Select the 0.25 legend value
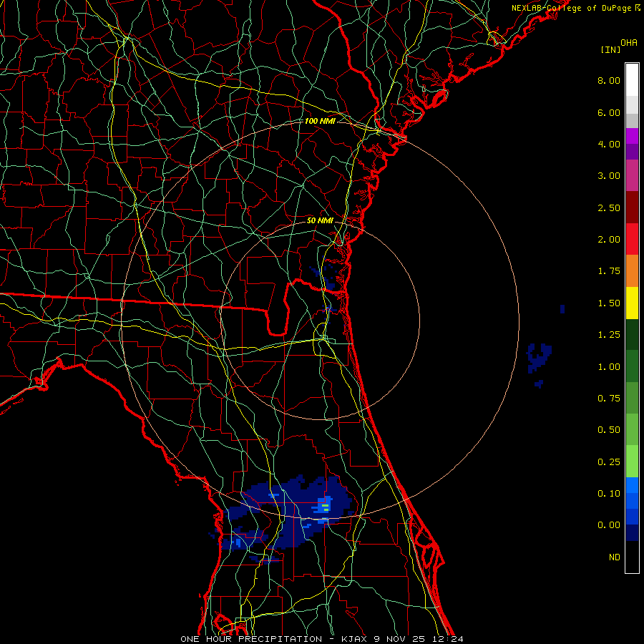Viewport: 644px width, 644px height. tap(609, 462)
